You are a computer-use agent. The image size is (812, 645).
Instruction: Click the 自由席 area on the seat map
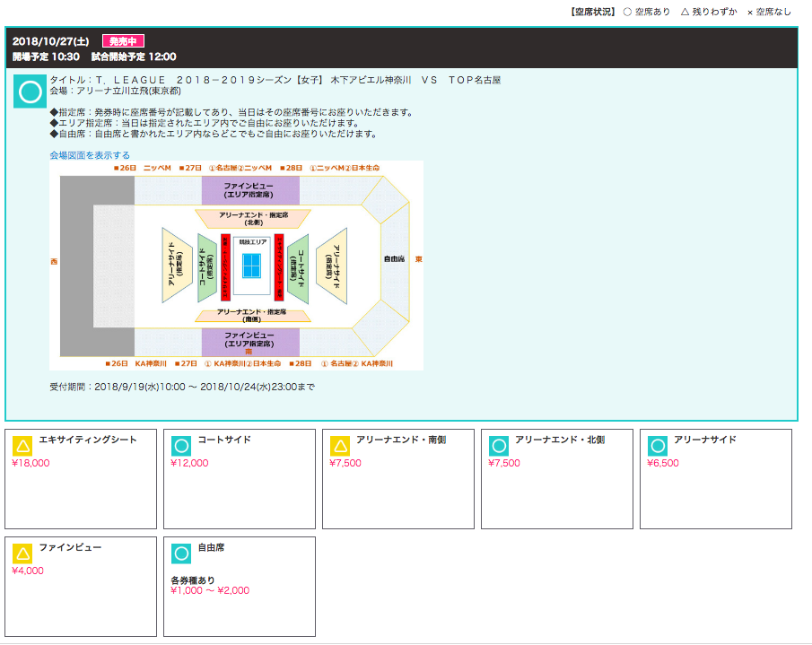pyautogui.click(x=394, y=258)
